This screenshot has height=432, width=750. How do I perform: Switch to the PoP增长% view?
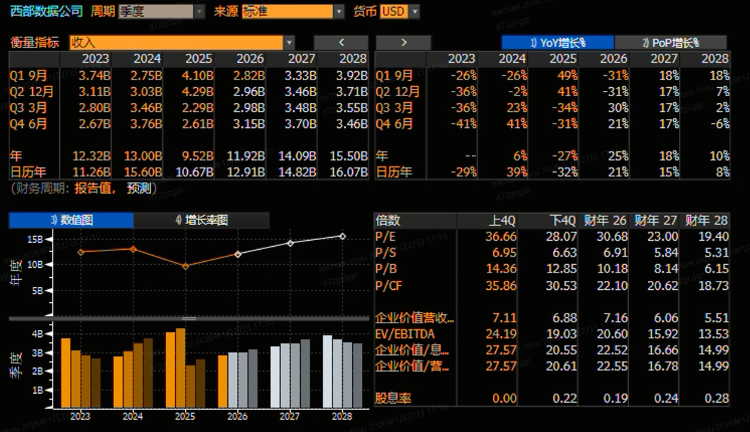(670, 42)
